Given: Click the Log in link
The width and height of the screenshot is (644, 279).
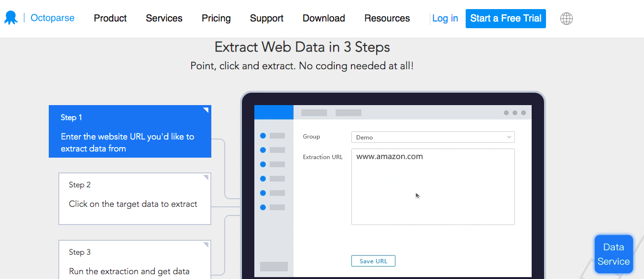Looking at the screenshot, I should pos(445,18).
